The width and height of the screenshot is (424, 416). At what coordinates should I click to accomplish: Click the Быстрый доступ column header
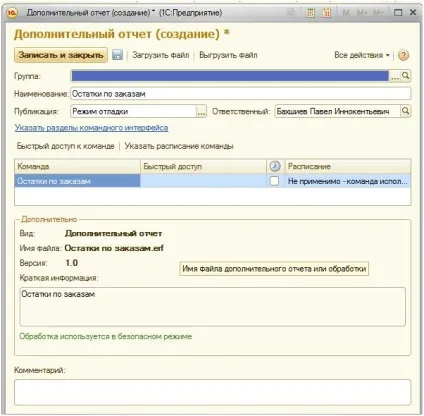(x=204, y=166)
